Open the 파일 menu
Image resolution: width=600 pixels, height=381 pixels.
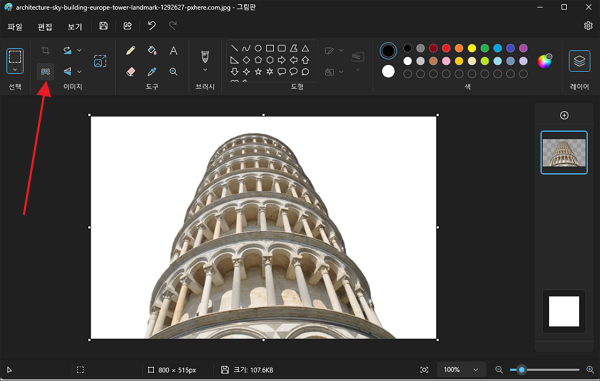click(x=15, y=27)
